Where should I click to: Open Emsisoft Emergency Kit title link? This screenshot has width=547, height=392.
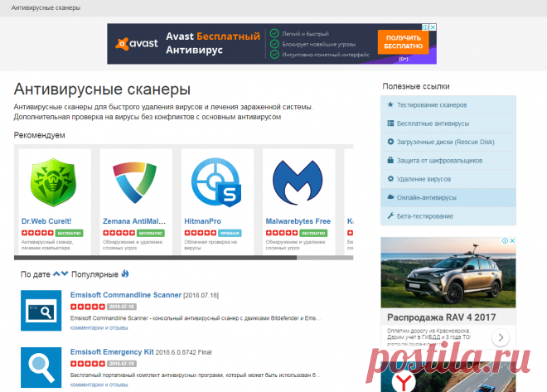tap(112, 352)
